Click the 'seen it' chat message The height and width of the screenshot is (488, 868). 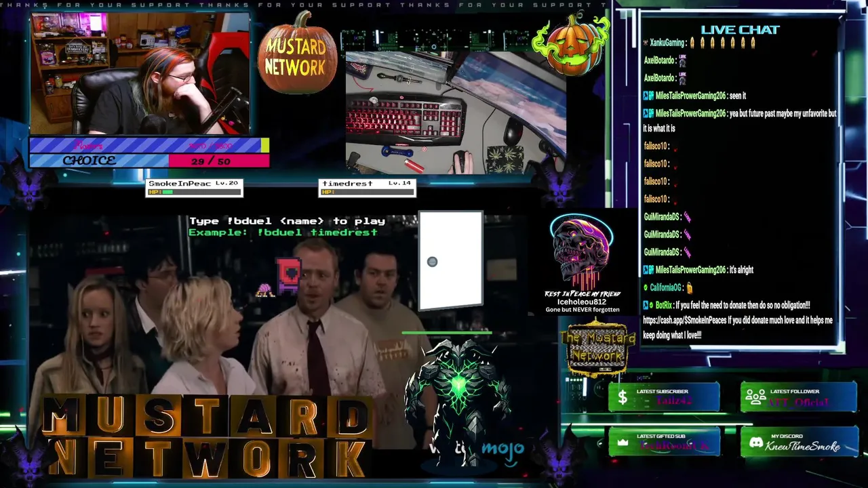737,96
